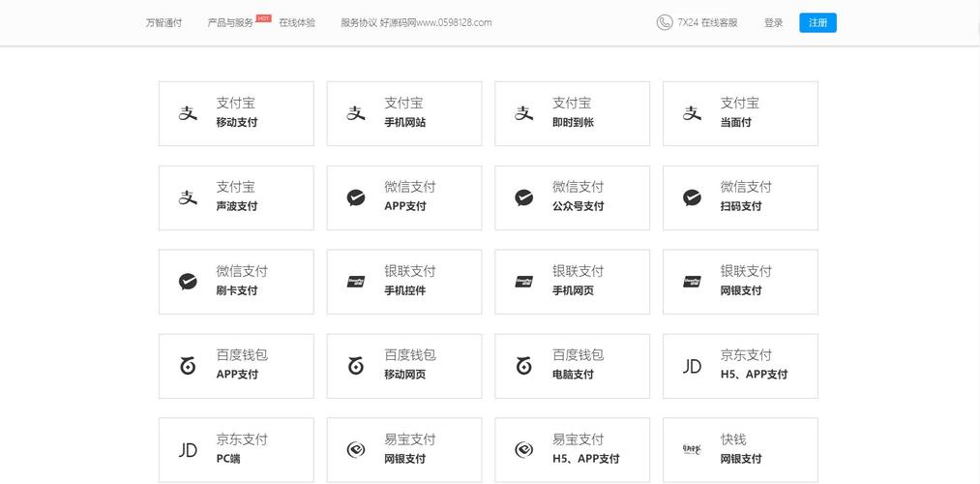980x484 pixels.
Task: Select the 银联支付 手机网页 text
Action: tap(579, 281)
